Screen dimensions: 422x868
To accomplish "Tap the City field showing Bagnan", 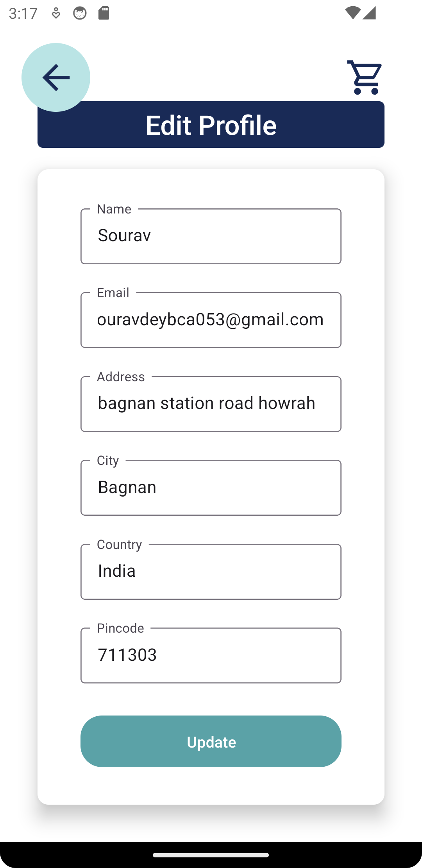I will [211, 488].
